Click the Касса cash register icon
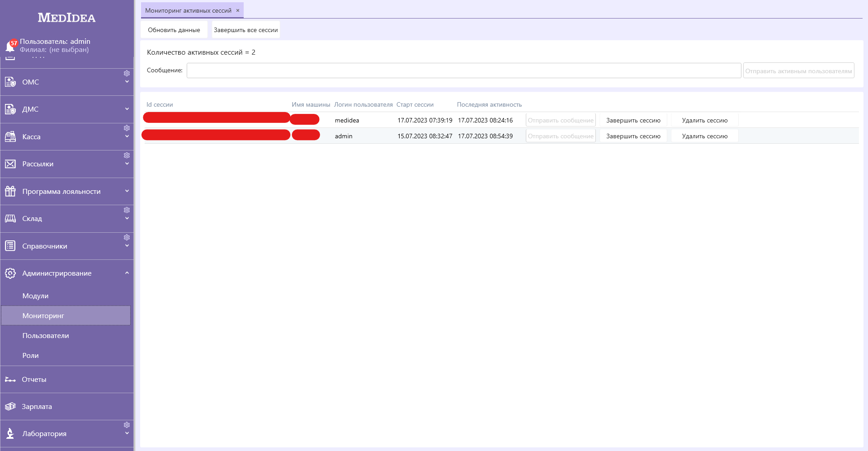This screenshot has height=451, width=868. coord(10,136)
